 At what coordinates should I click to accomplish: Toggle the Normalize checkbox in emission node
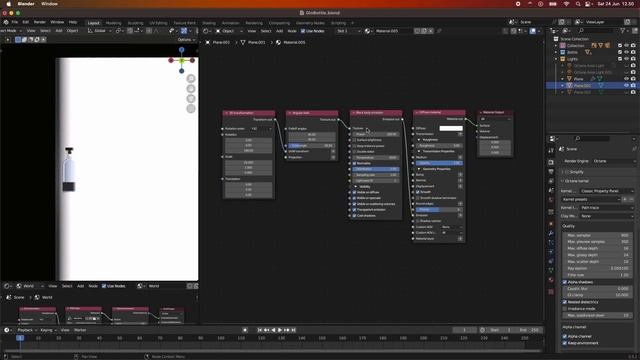coord(354,163)
